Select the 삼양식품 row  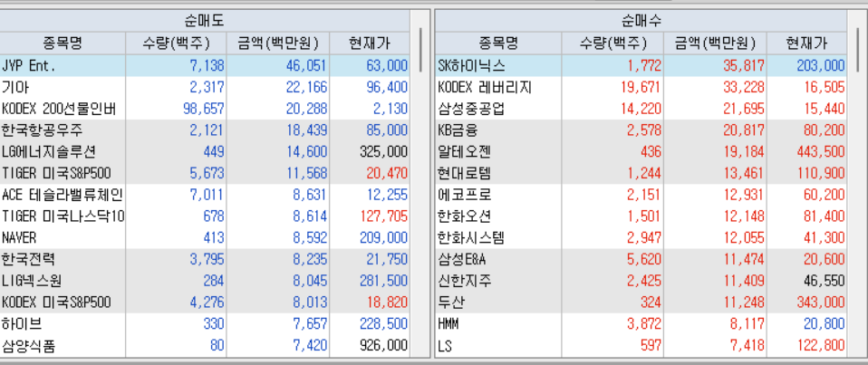[205, 347]
